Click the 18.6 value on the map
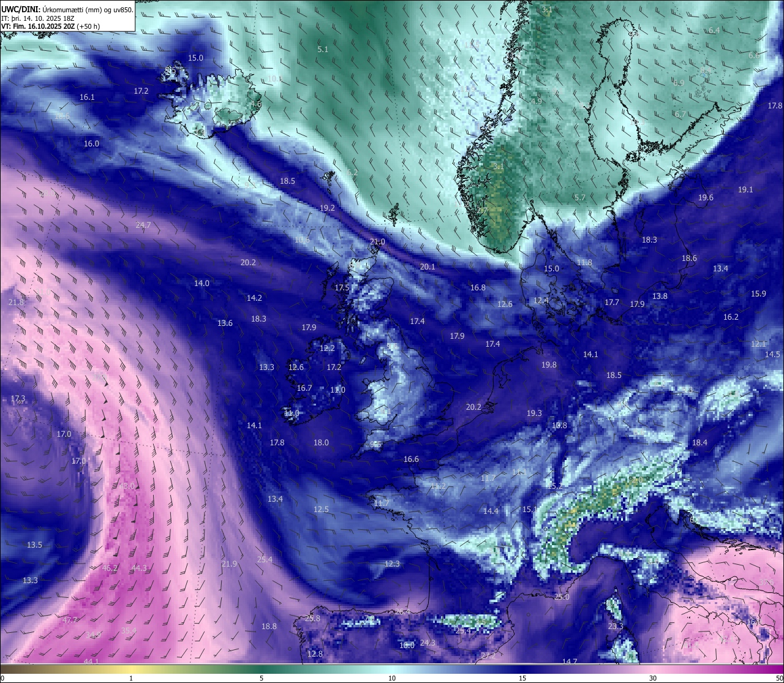 click(x=689, y=258)
